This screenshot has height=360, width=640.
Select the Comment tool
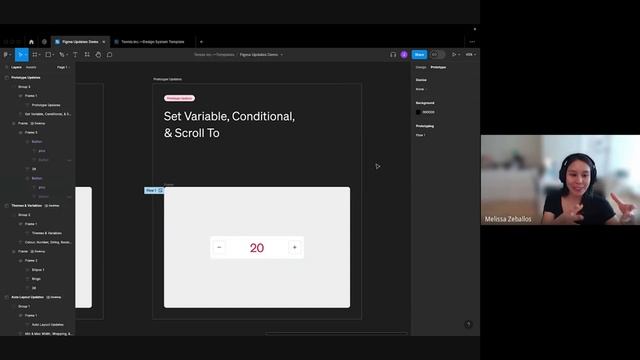click(x=109, y=54)
